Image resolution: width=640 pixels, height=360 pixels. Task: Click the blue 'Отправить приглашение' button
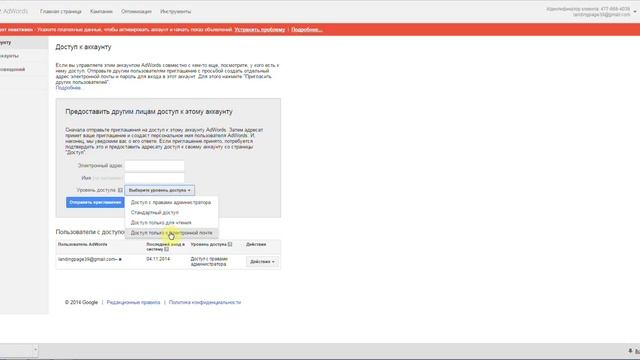[95, 202]
